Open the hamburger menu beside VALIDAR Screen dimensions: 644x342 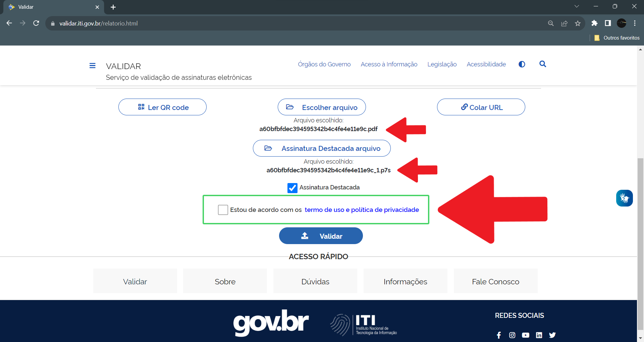(x=92, y=66)
